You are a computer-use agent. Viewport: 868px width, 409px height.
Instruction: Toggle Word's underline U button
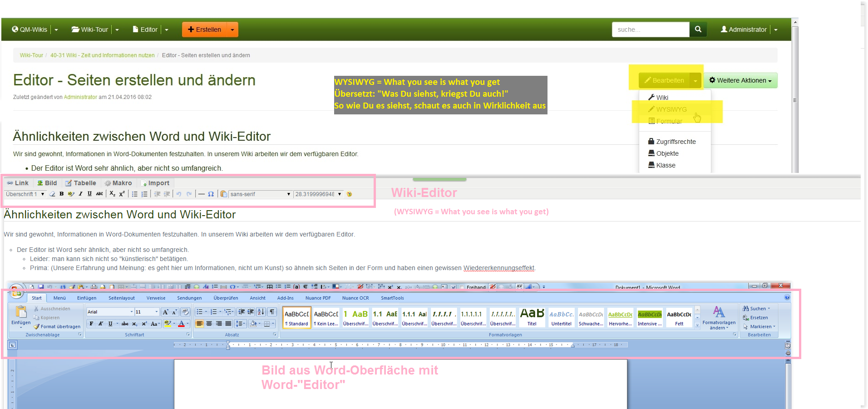(x=110, y=324)
